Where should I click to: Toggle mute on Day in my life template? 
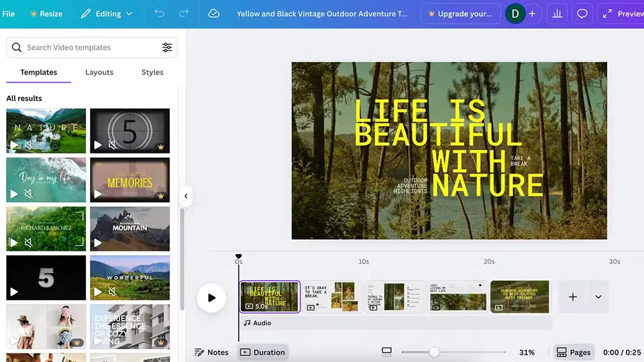point(29,194)
